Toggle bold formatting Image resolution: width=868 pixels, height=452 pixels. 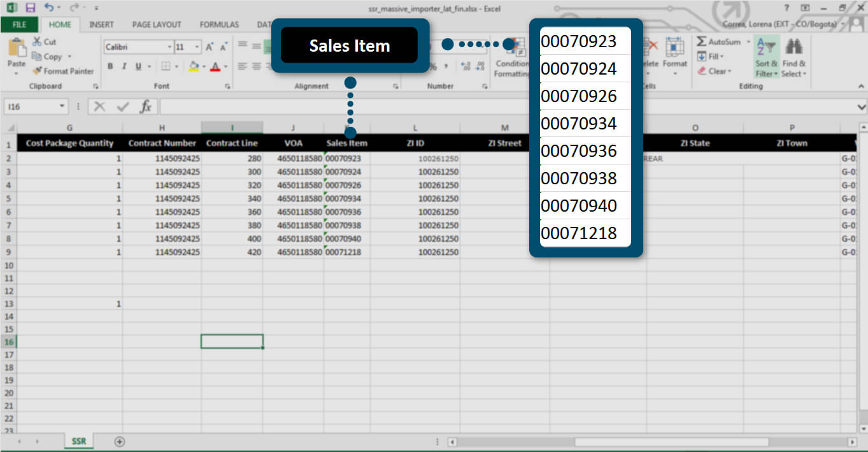pos(110,66)
